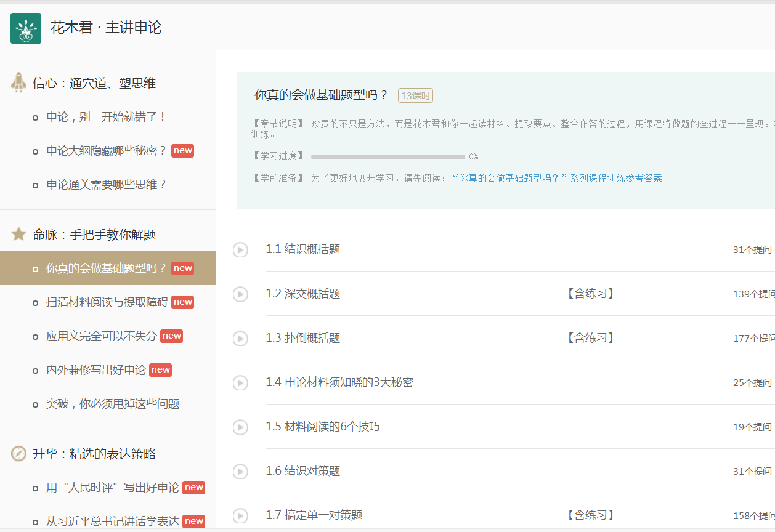Click 【含练习】 tag on lesson 1.7
This screenshot has width=775, height=532.
[591, 515]
